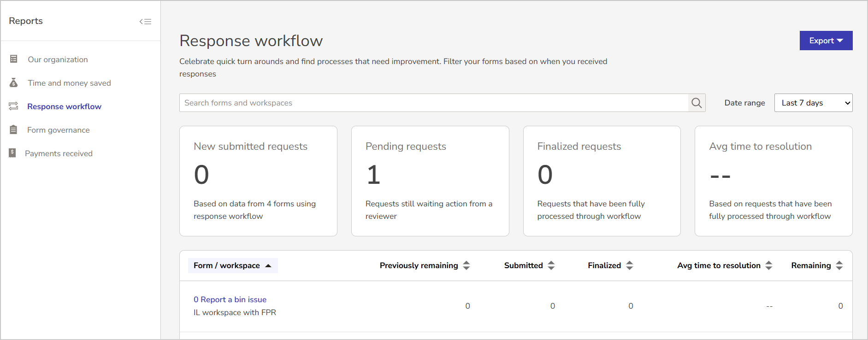Click the Previously remaining column header text

click(419, 265)
